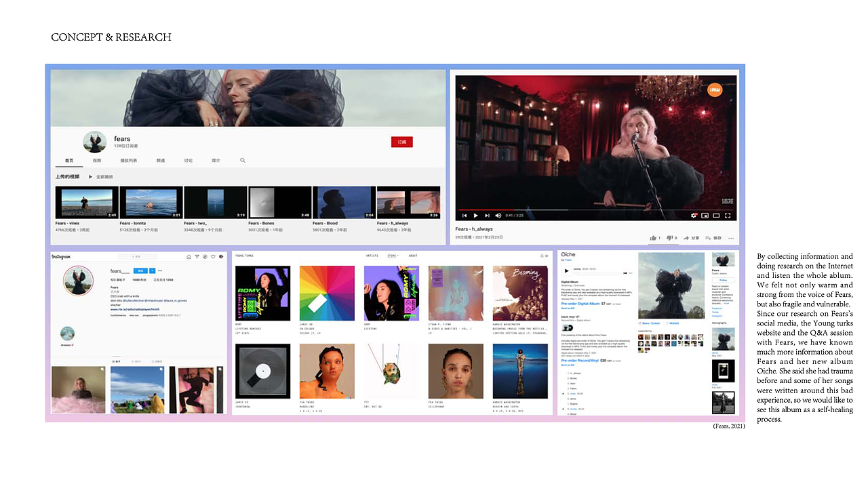Click the YOUNG TURKS site title
The height and width of the screenshot is (484, 868).
[245, 256]
